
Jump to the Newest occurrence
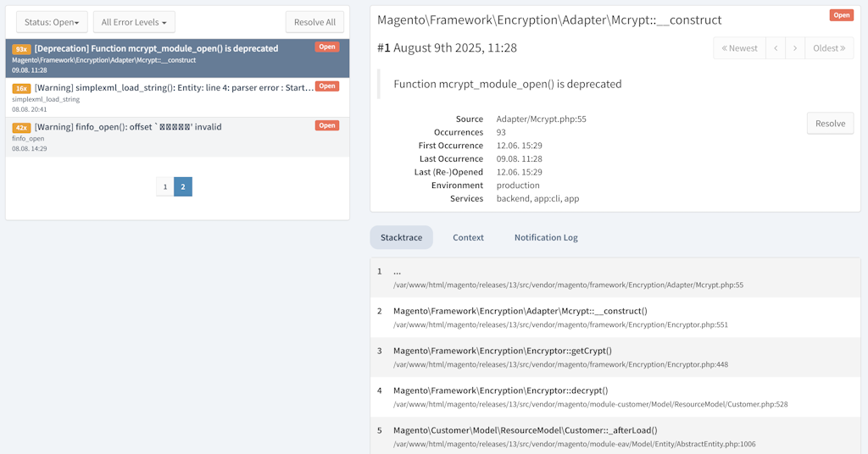point(739,48)
